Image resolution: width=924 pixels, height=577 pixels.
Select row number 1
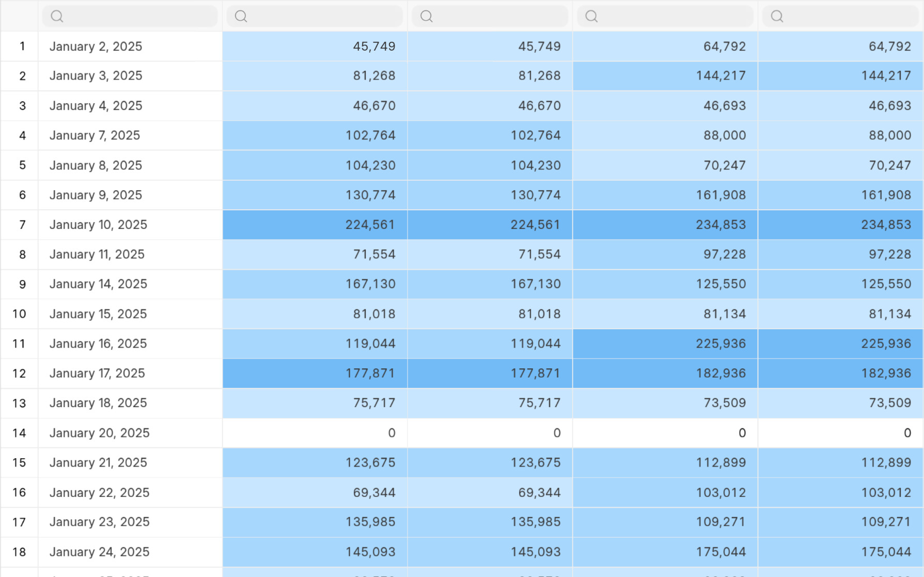click(x=20, y=46)
